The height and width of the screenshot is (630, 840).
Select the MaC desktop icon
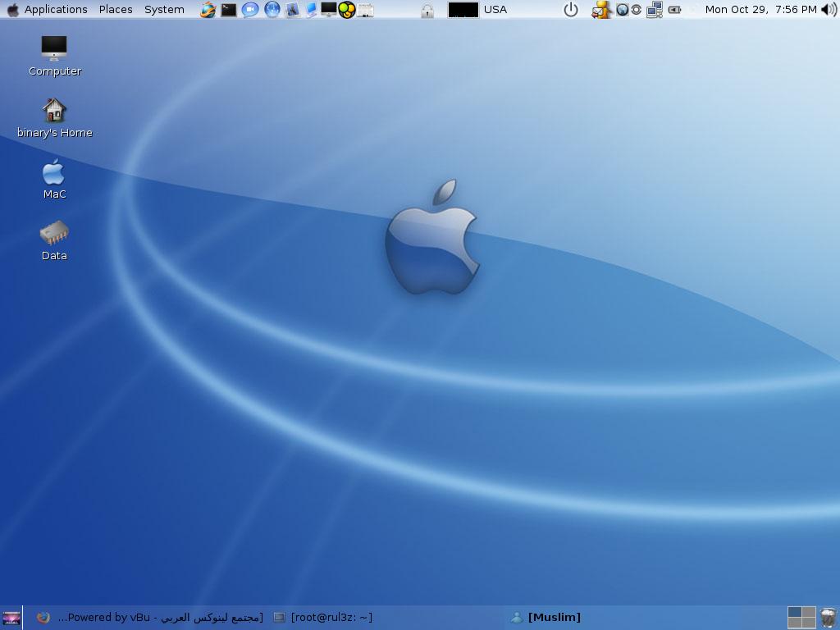pyautogui.click(x=54, y=180)
